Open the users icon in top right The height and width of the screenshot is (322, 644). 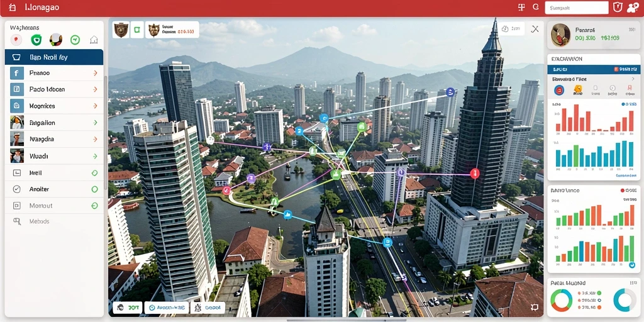pos(633,7)
